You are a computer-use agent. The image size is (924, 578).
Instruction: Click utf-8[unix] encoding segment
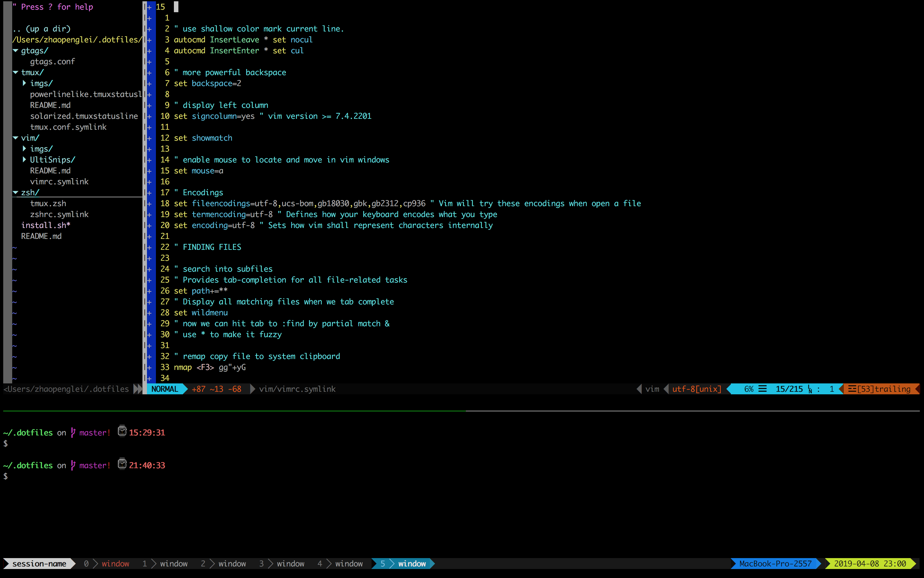[697, 389]
